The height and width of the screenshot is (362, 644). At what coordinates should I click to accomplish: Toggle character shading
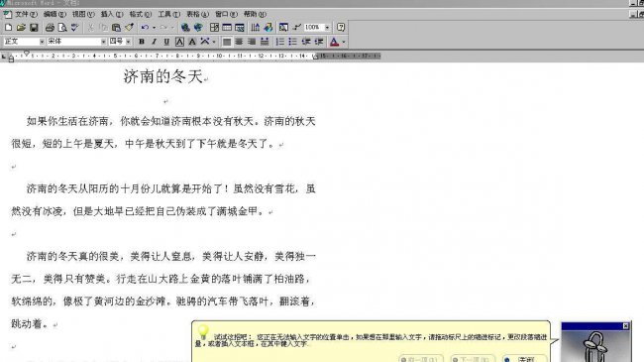point(192,42)
